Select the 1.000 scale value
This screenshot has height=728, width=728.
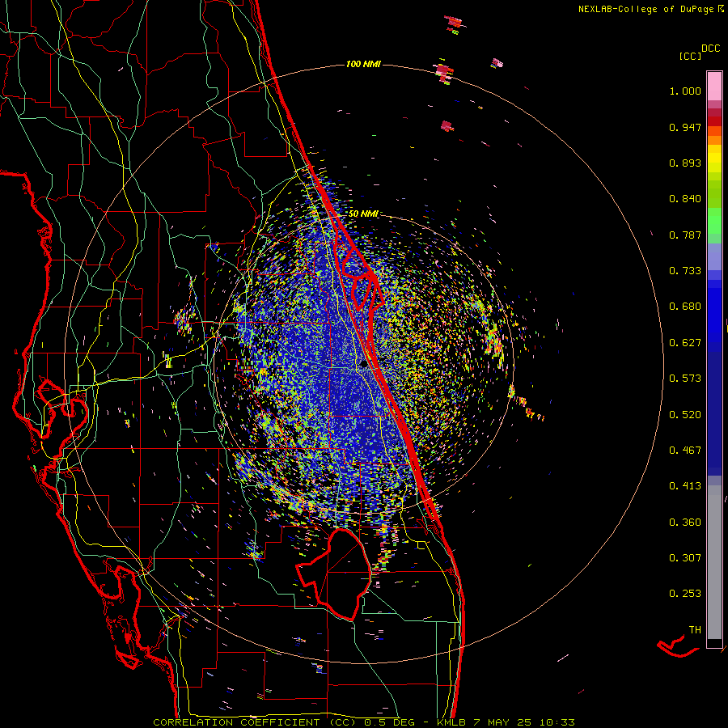tap(685, 91)
